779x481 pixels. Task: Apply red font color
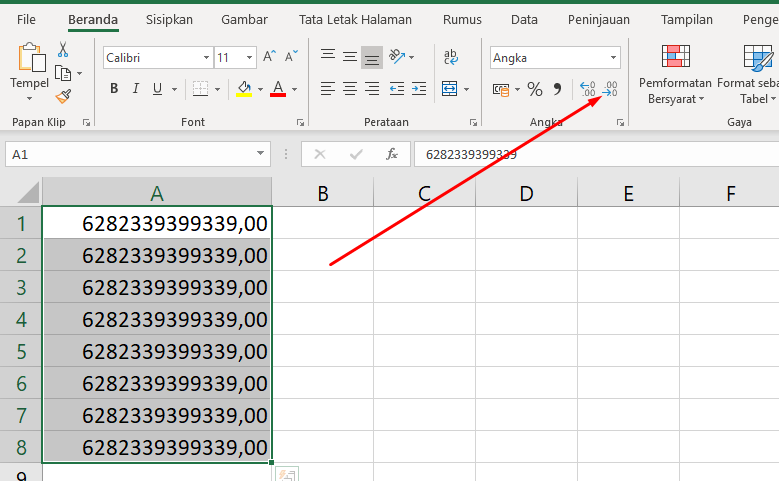pyautogui.click(x=278, y=89)
